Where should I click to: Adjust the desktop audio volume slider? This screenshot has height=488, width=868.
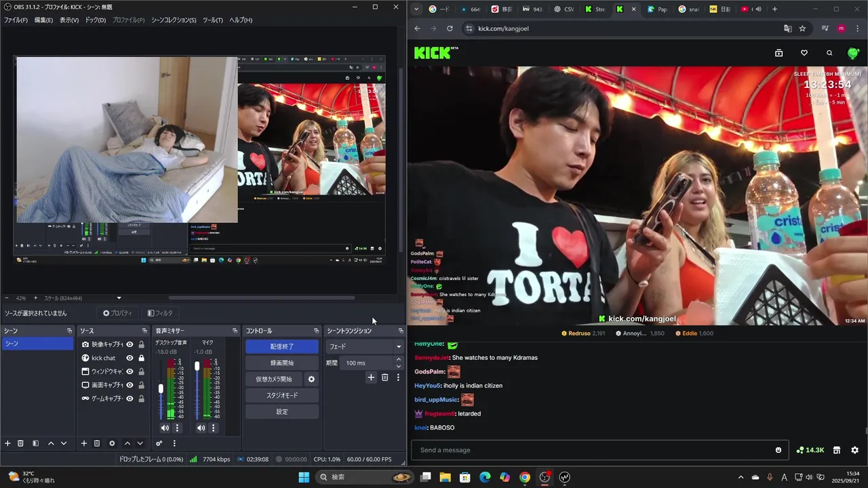tap(161, 388)
